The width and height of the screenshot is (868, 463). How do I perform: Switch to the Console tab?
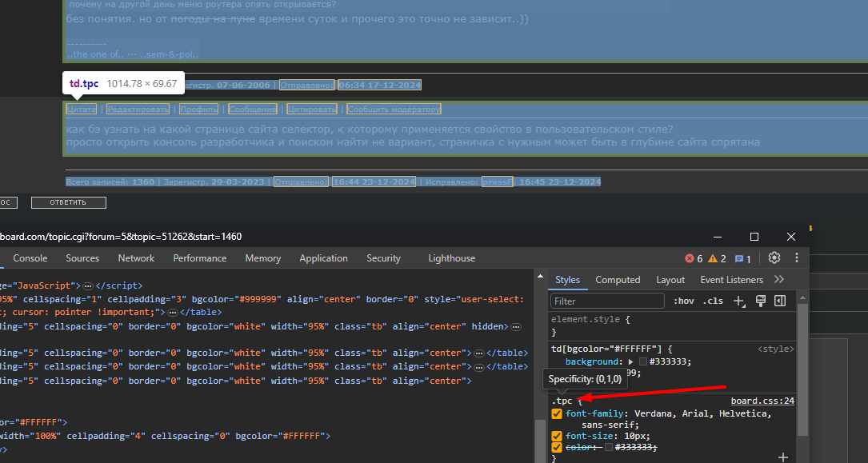pyautogui.click(x=30, y=258)
